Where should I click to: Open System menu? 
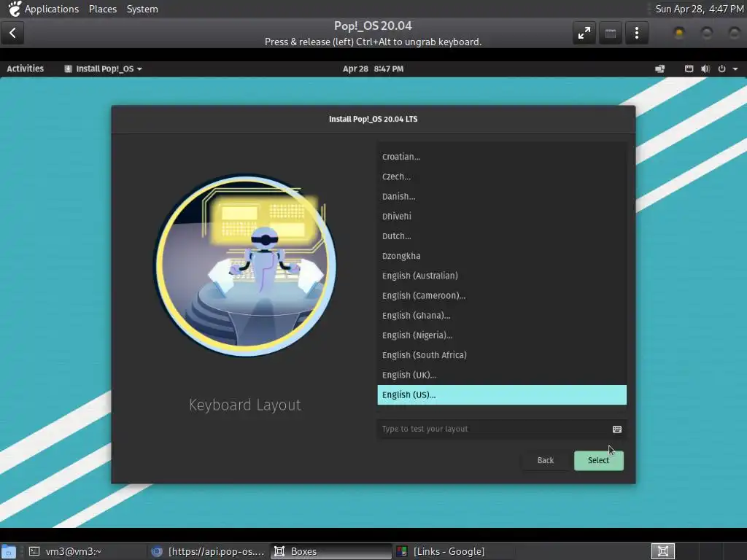coord(142,9)
